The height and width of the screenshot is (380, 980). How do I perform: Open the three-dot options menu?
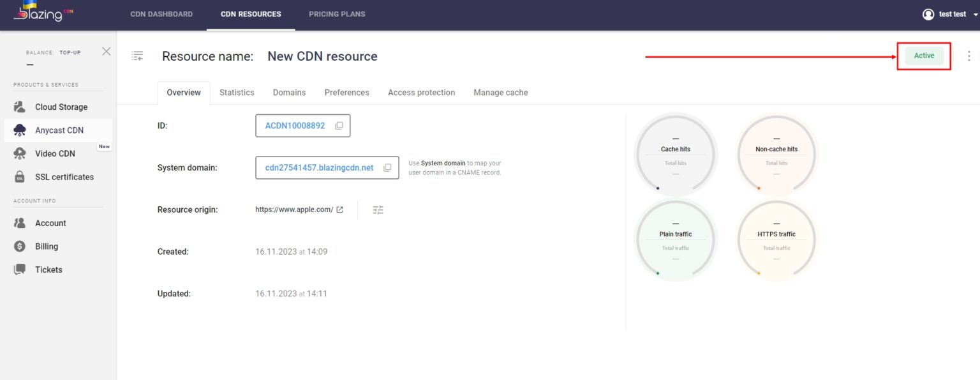(969, 56)
